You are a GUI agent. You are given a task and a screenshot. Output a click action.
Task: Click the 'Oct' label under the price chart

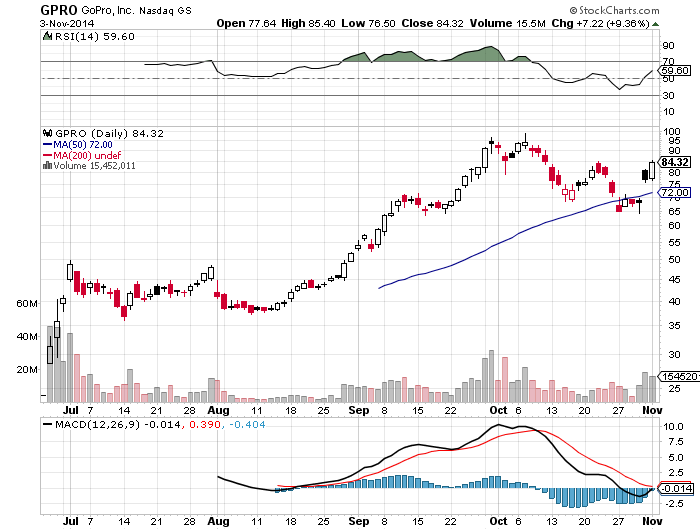pos(498,410)
